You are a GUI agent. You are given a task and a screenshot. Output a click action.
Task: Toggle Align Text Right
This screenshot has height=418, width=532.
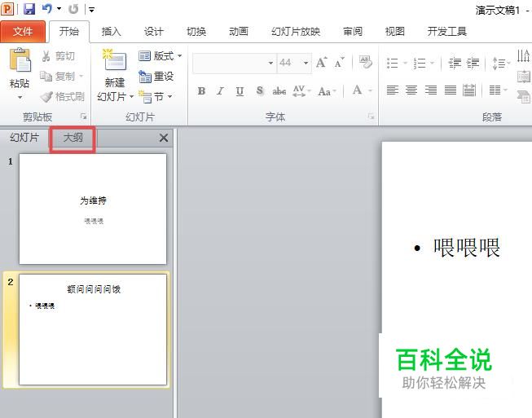click(x=431, y=90)
